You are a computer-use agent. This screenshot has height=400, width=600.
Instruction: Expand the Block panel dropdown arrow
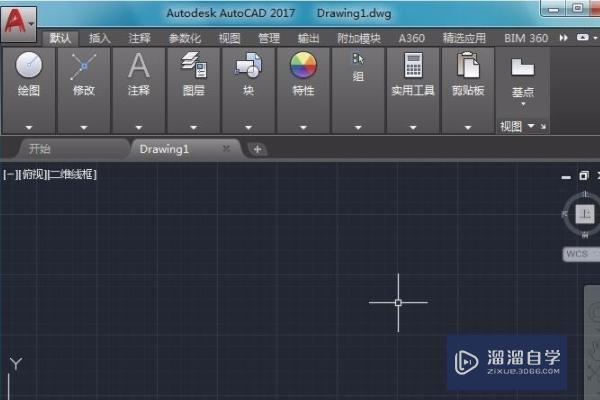point(248,127)
